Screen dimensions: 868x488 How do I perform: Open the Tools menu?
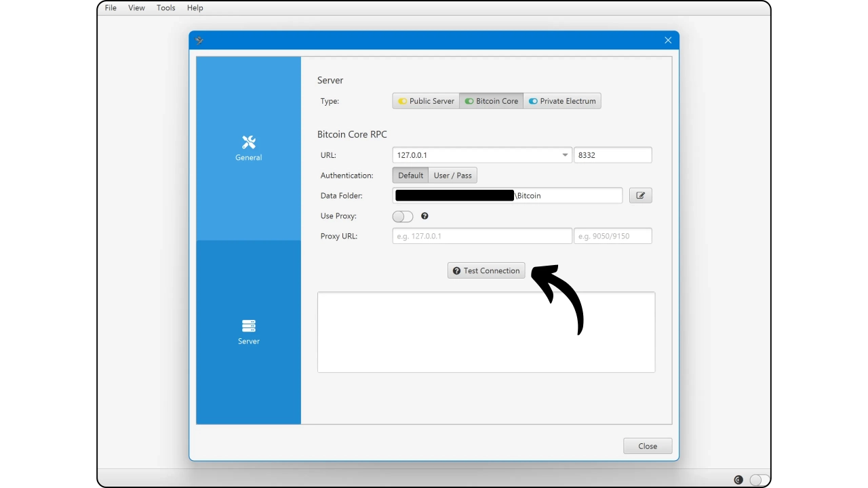pyautogui.click(x=165, y=8)
